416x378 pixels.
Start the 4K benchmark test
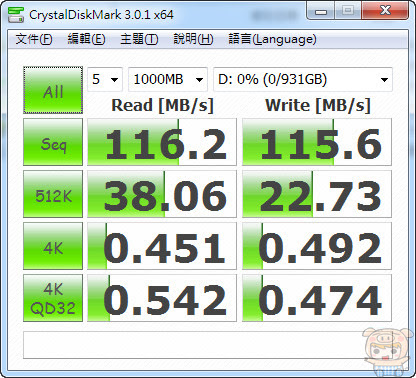[53, 246]
